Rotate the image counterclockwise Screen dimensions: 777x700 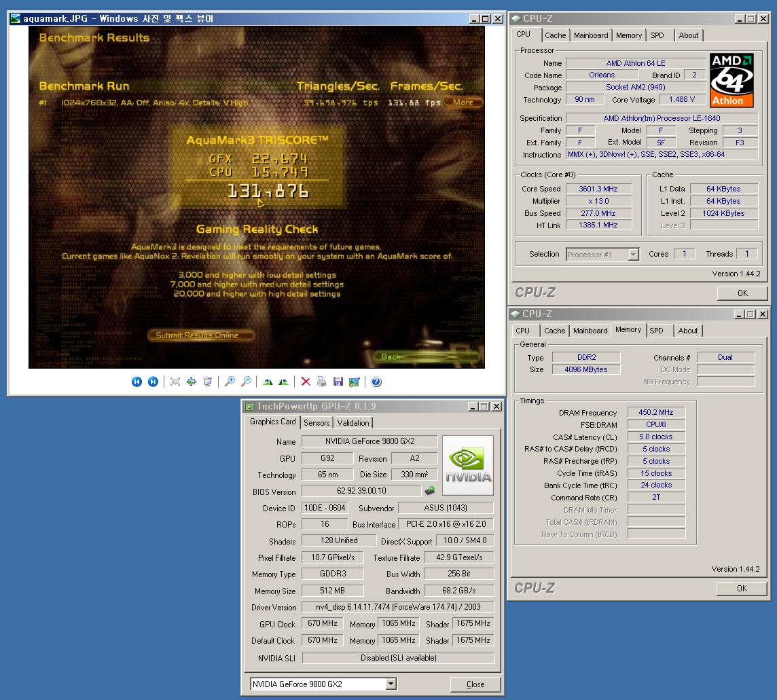283,382
